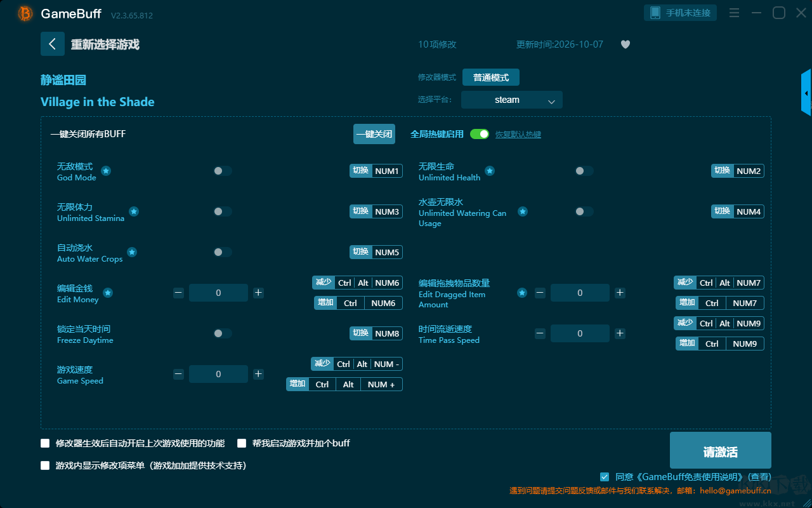Click the Time Pass Speed value field

(580, 333)
